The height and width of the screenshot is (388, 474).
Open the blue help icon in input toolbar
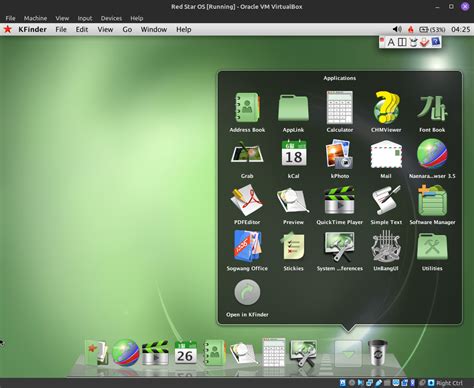pos(435,42)
